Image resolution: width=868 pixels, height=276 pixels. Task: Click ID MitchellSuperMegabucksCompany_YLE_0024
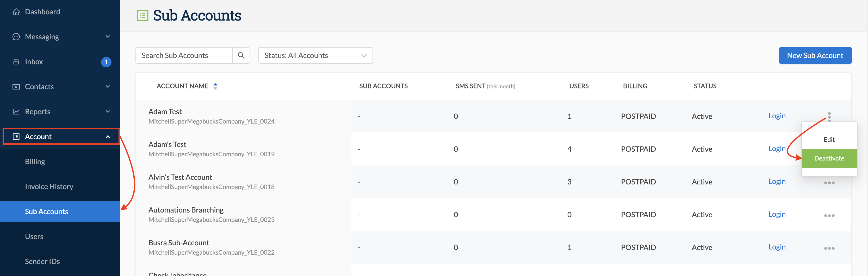(x=211, y=121)
